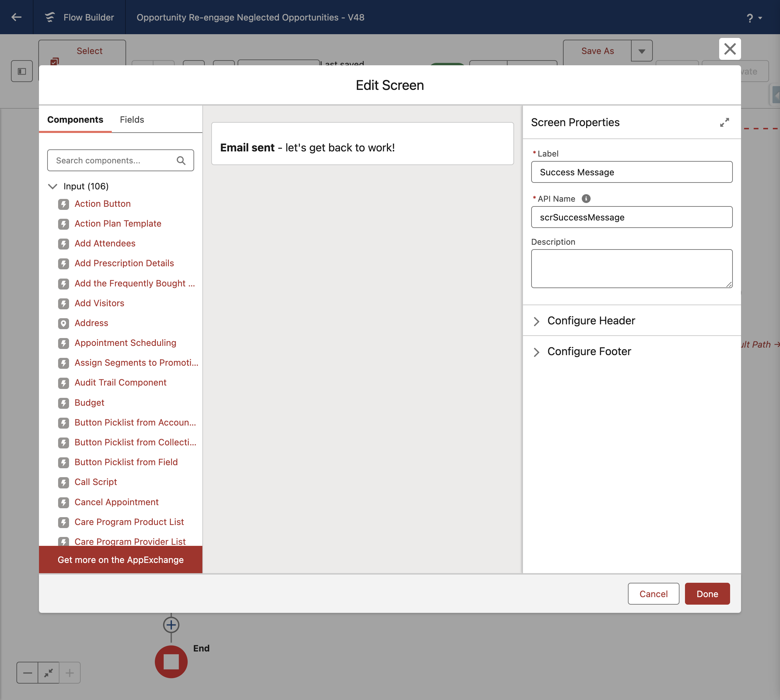Click the fit-to-view zoom icon

click(x=49, y=673)
